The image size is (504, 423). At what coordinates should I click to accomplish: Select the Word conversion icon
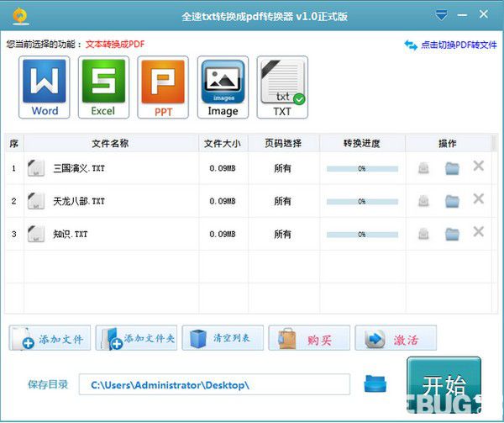[x=45, y=87]
